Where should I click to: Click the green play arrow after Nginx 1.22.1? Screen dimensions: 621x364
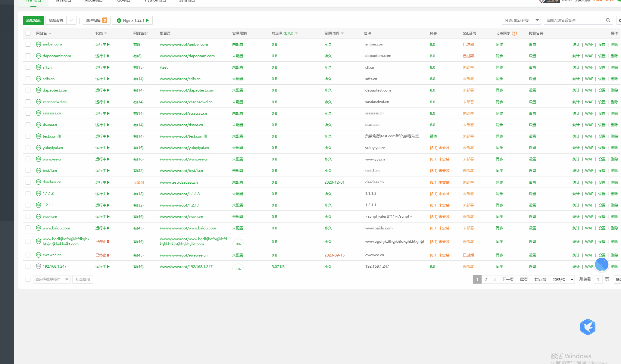148,20
